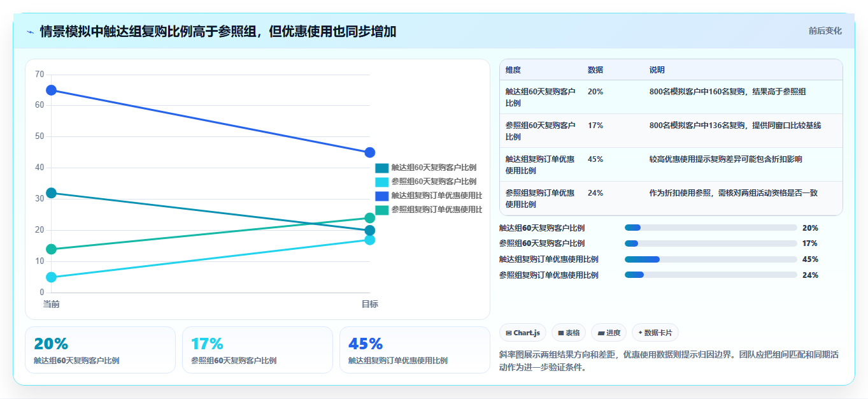Hide the 参照组复购订单优惠使用比 legend entry

(x=429, y=210)
